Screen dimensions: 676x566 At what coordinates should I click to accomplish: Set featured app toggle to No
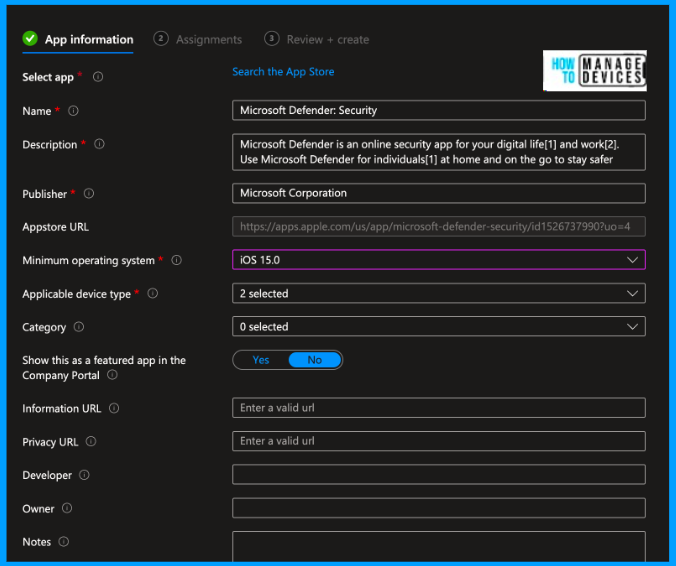click(x=315, y=360)
